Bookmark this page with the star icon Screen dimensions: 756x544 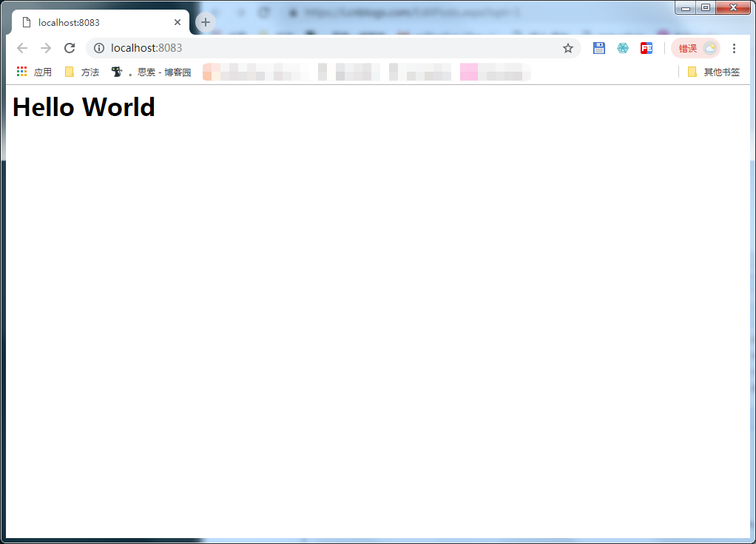point(568,48)
